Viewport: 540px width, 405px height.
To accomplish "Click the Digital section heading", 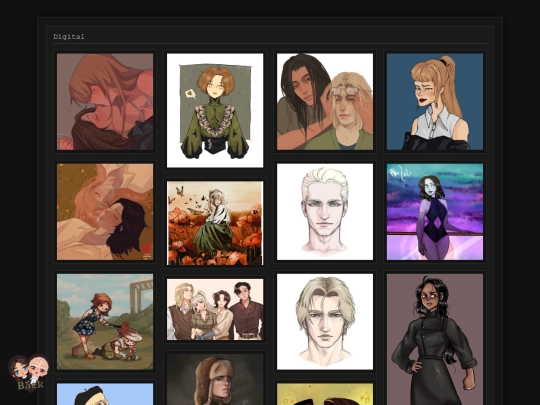I will click(x=69, y=37).
